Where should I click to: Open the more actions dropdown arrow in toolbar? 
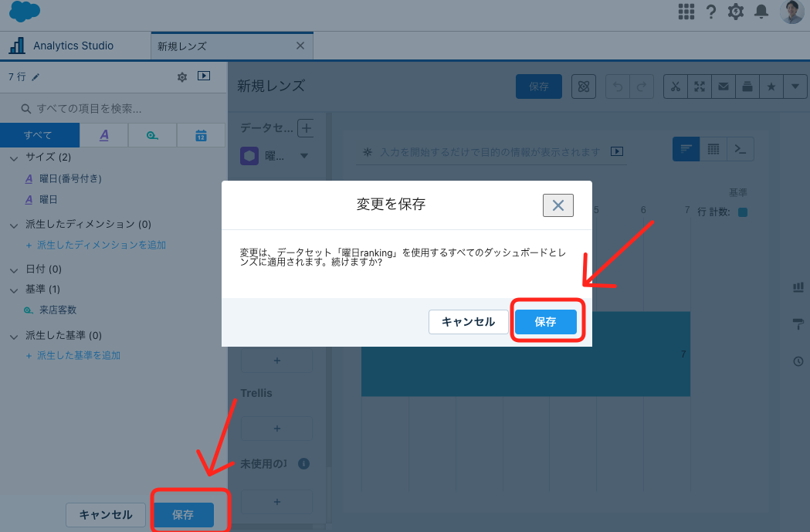coord(795,86)
